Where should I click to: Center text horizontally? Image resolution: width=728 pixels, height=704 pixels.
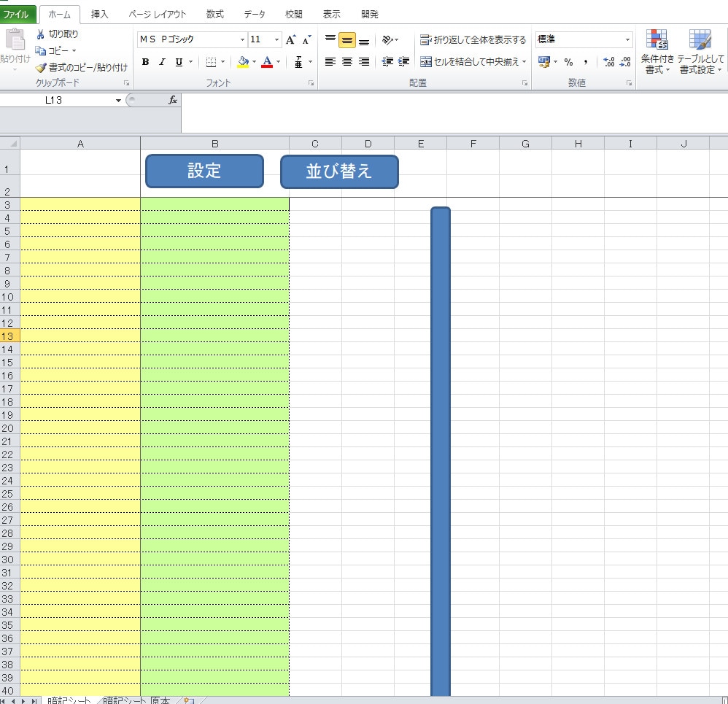[346, 62]
